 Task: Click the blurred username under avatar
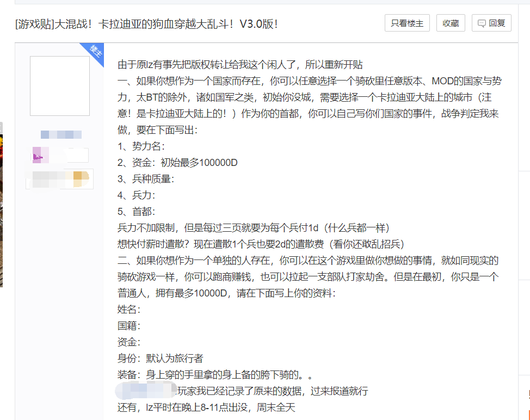pyautogui.click(x=61, y=134)
